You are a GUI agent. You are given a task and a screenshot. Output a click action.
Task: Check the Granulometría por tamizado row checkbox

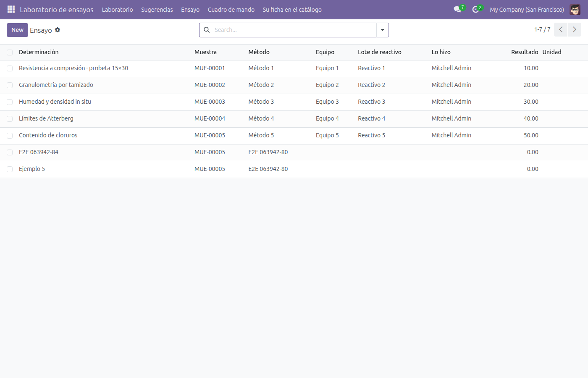[10, 85]
